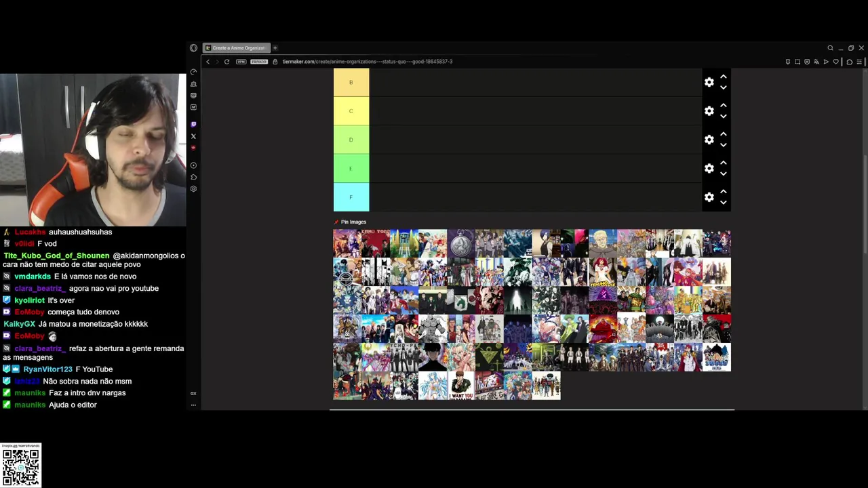The height and width of the screenshot is (488, 868).
Task: Toggle the VPN badge in address bar
Action: click(241, 62)
